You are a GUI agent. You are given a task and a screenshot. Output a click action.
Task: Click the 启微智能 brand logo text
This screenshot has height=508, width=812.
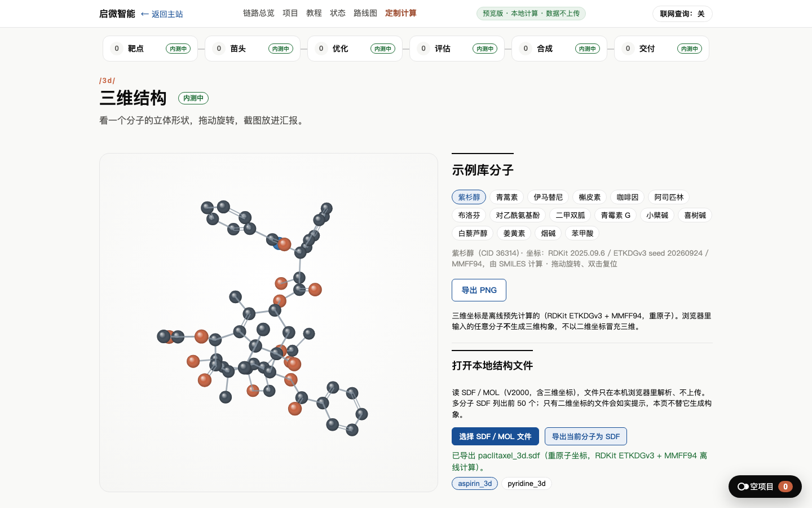[x=117, y=14]
